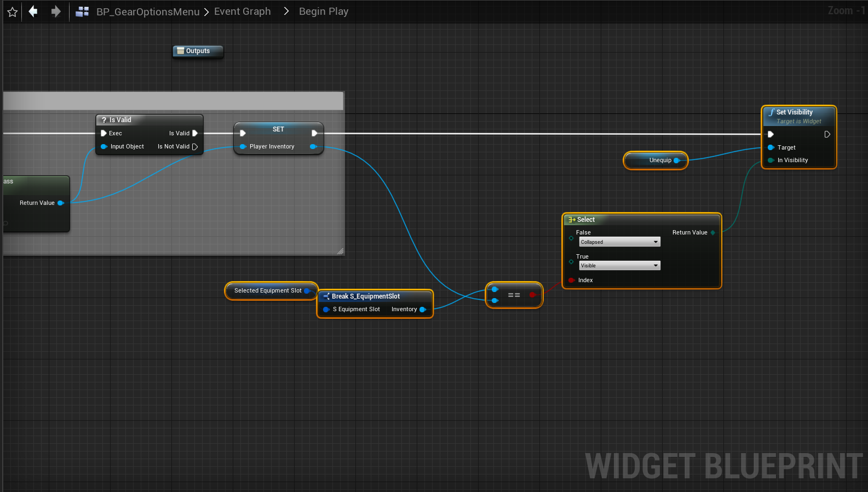Go forward with the right arrow
The image size is (868, 492).
point(56,12)
